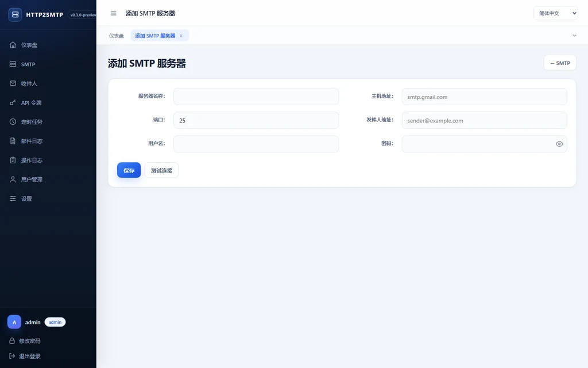
Task: Click the API 令牌 key icon
Action: tap(13, 102)
